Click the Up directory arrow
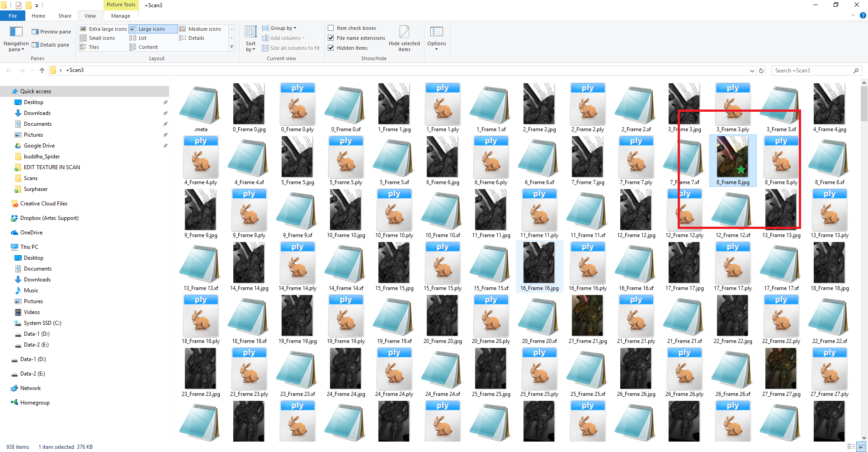Image resolution: width=868 pixels, height=452 pixels. (42, 71)
